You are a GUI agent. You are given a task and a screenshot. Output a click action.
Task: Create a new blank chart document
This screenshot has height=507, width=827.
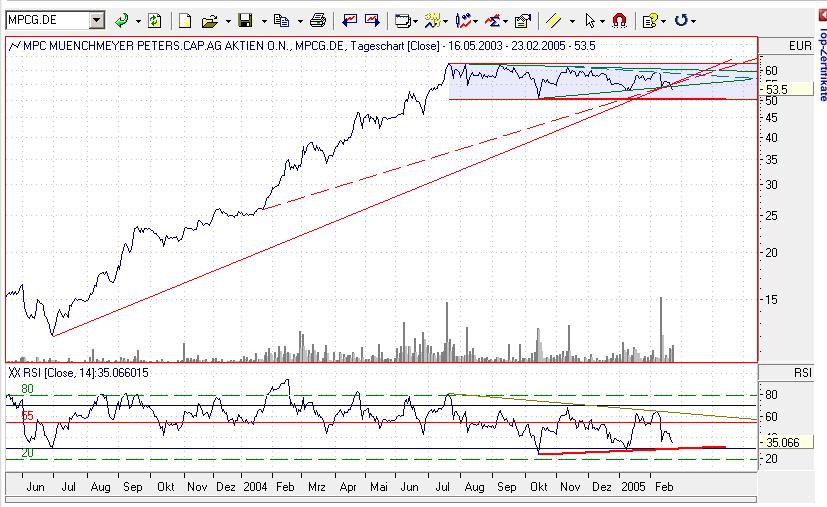(185, 21)
